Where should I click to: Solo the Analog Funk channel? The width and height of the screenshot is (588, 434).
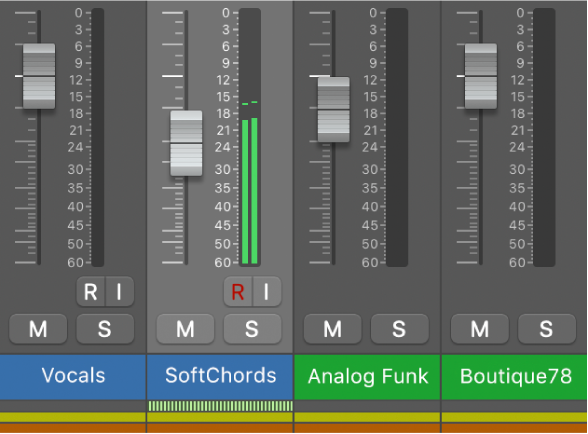[400, 329]
